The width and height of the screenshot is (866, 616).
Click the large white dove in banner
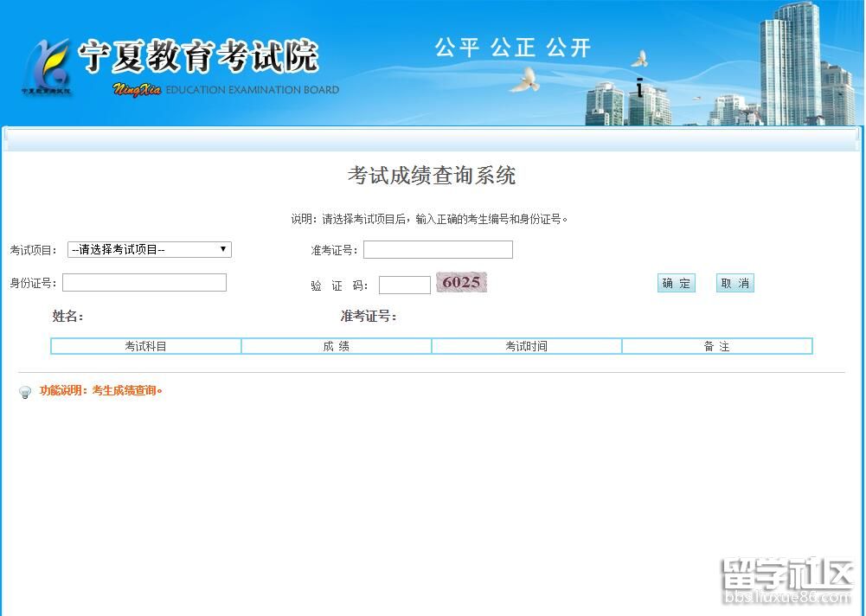525,80
